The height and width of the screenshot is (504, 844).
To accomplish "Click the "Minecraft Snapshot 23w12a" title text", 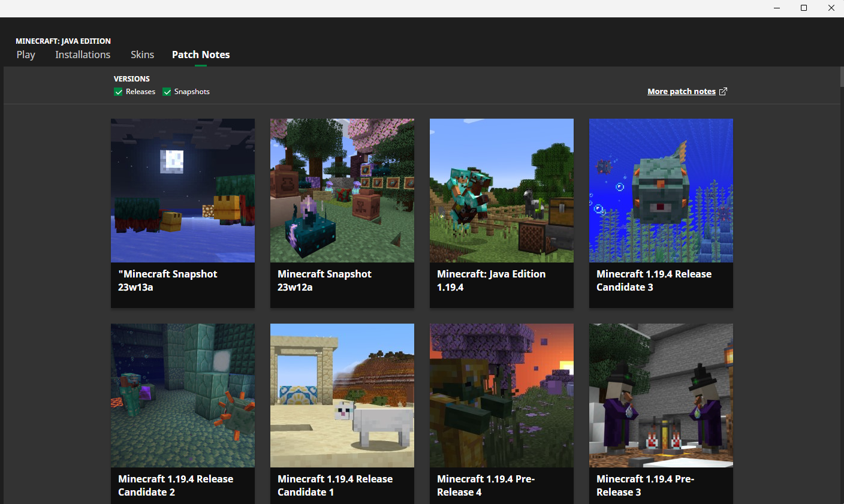I will click(x=324, y=280).
